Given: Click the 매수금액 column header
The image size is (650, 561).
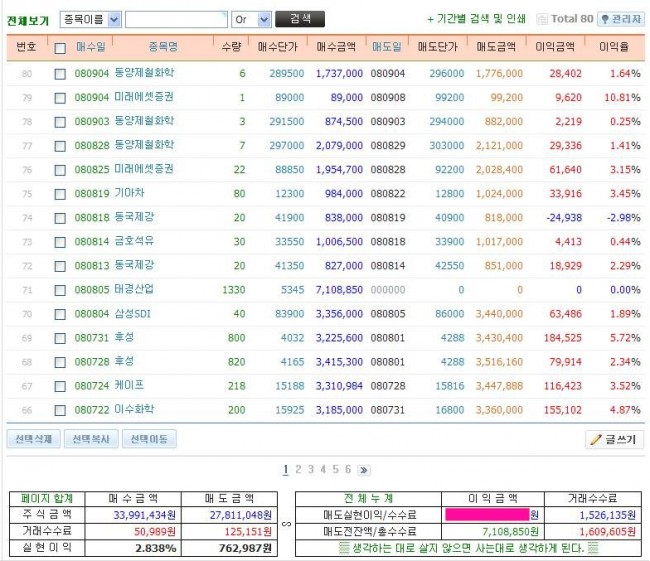Looking at the screenshot, I should [336, 46].
